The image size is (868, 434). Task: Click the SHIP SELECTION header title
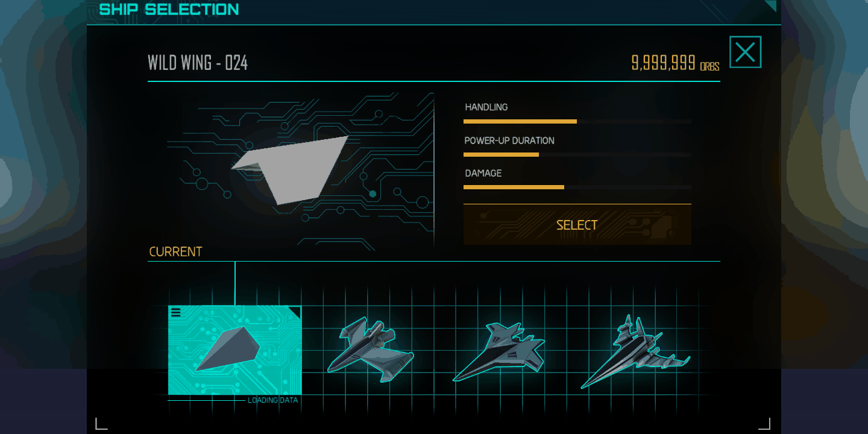pos(169,9)
